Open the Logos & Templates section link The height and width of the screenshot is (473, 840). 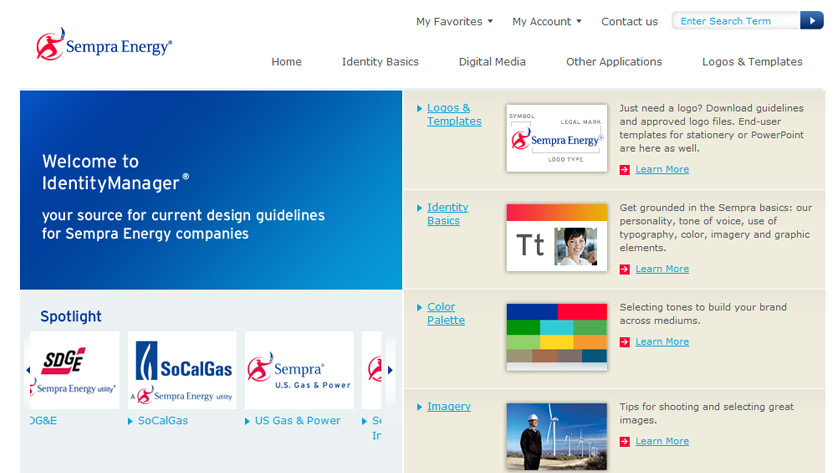tap(454, 115)
